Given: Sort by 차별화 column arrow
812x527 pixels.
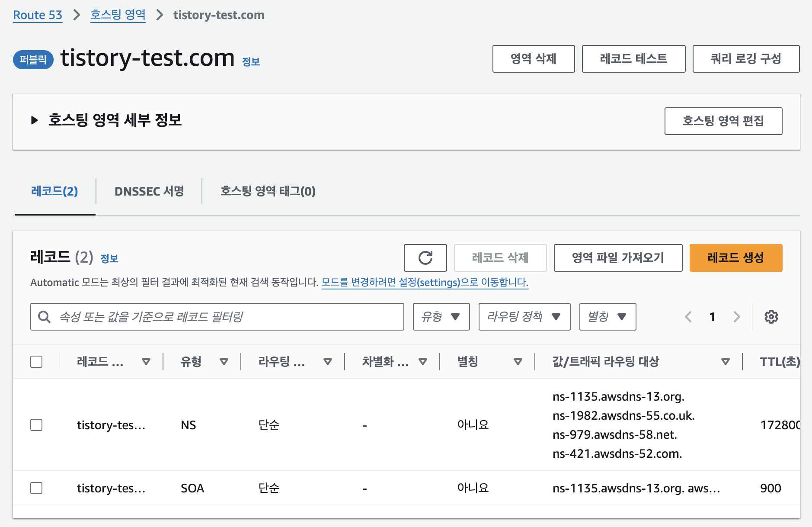Looking at the screenshot, I should click(423, 362).
